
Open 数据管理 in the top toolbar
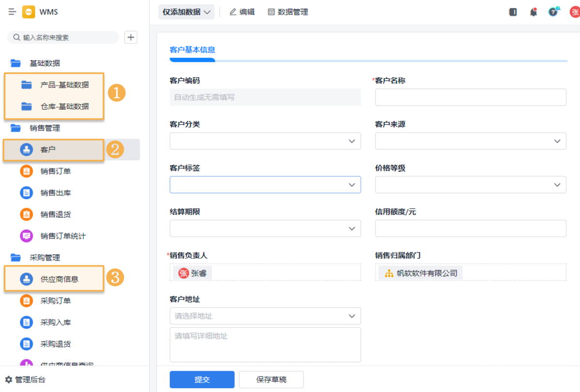pos(288,12)
